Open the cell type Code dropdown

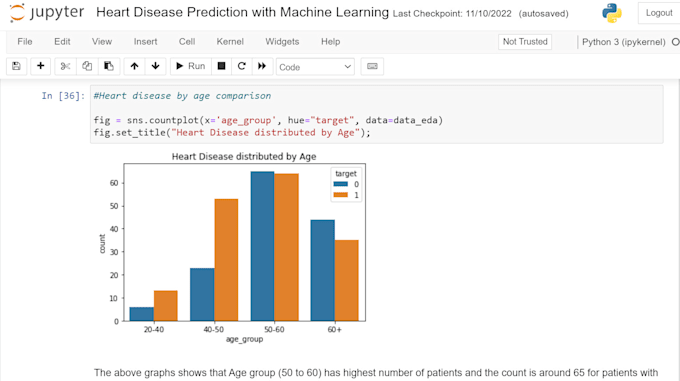[x=315, y=67]
